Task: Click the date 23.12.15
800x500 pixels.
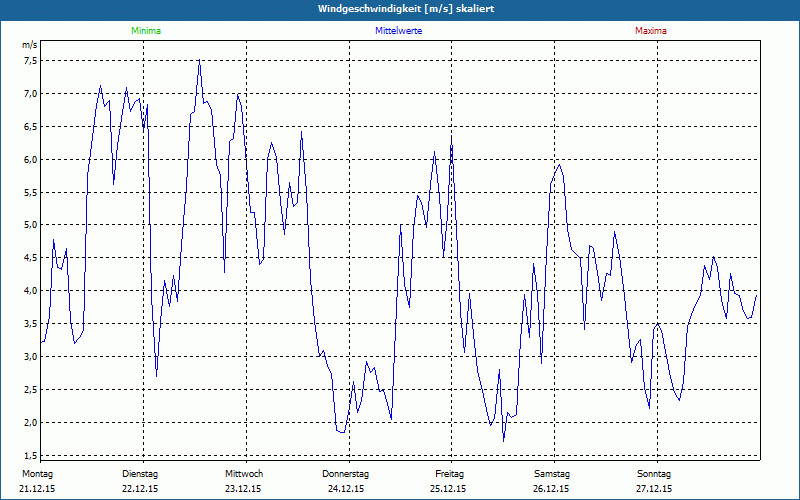Action: click(243, 489)
